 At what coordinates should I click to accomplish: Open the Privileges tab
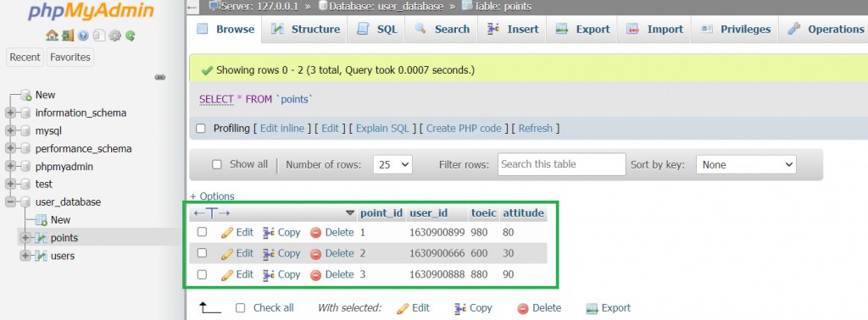[x=735, y=30]
